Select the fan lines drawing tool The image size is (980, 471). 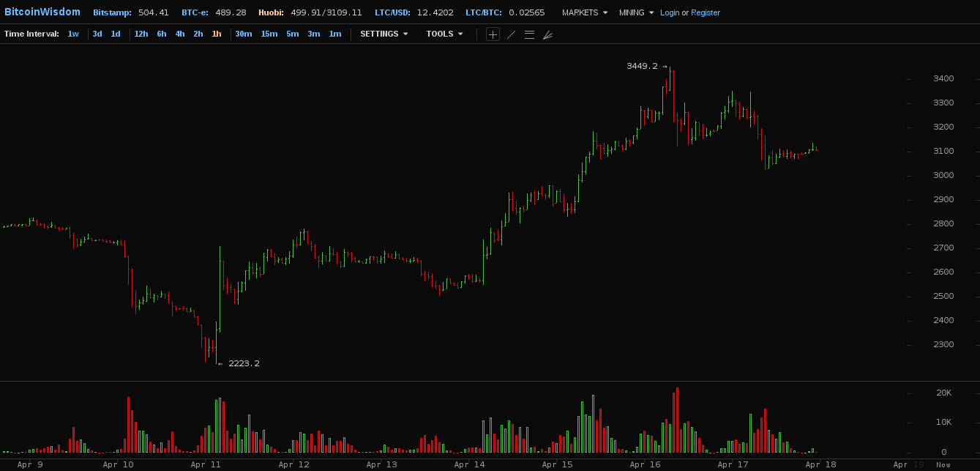(547, 34)
